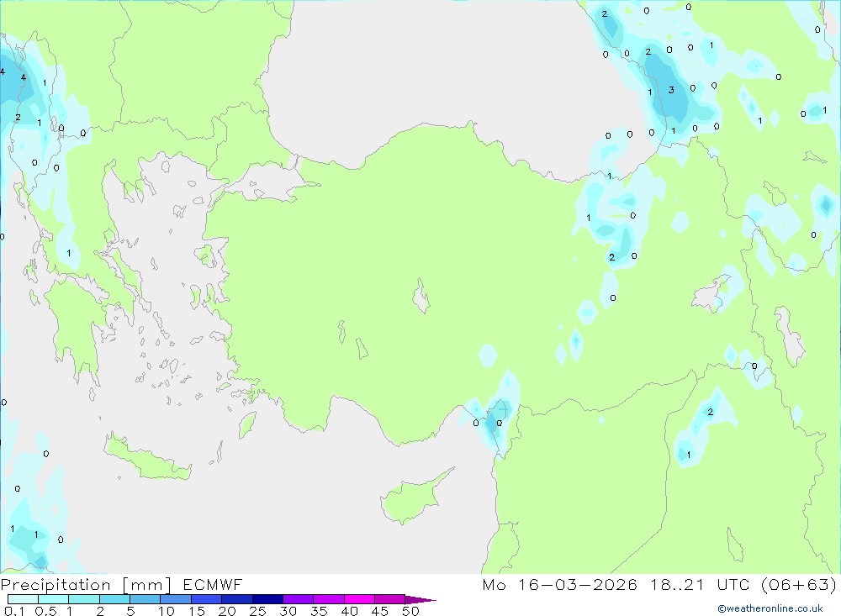
Task: Click the 20–25 mm legend swatch
Action: 237,599
